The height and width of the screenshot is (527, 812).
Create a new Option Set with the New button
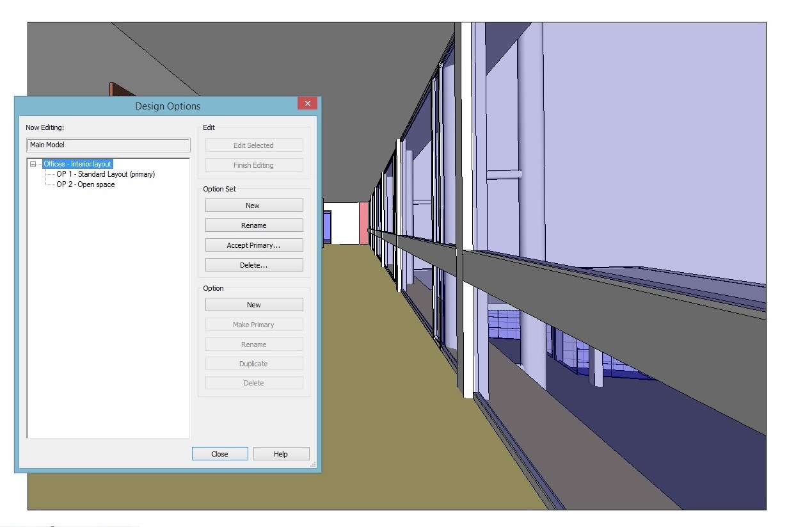253,205
